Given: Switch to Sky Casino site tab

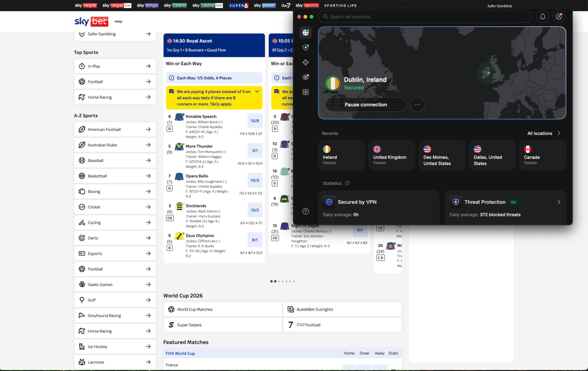Looking at the screenshot, I should [175, 5].
